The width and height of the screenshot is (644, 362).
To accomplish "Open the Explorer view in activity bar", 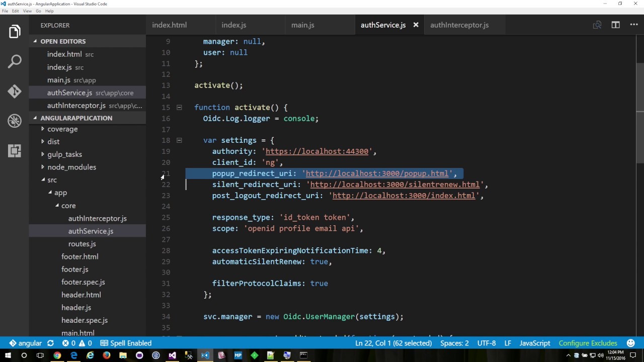I will point(15,32).
